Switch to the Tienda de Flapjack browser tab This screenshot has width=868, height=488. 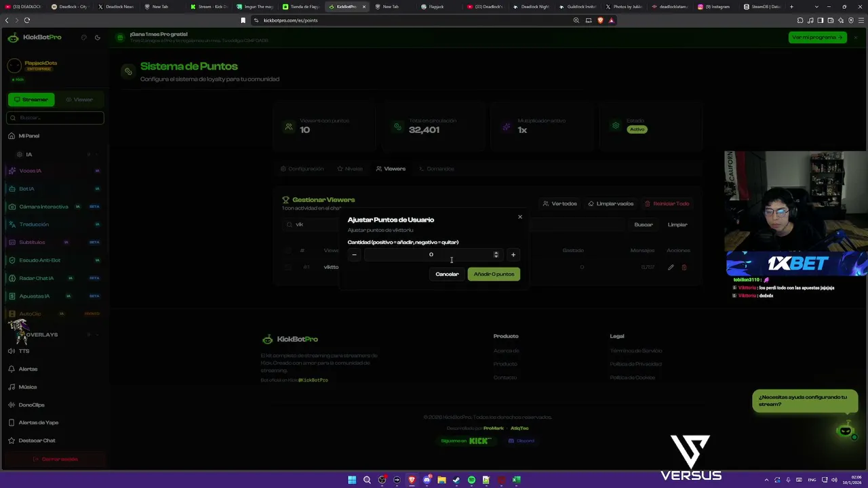(x=300, y=6)
